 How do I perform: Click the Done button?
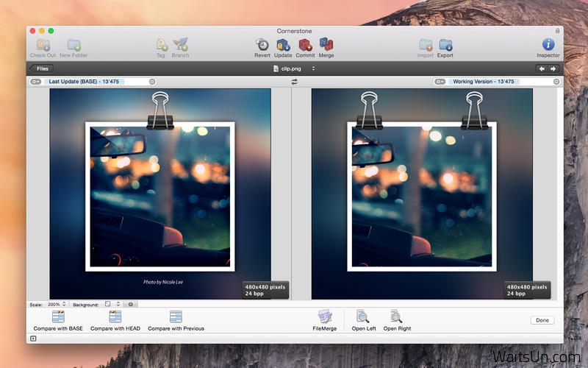click(x=542, y=320)
